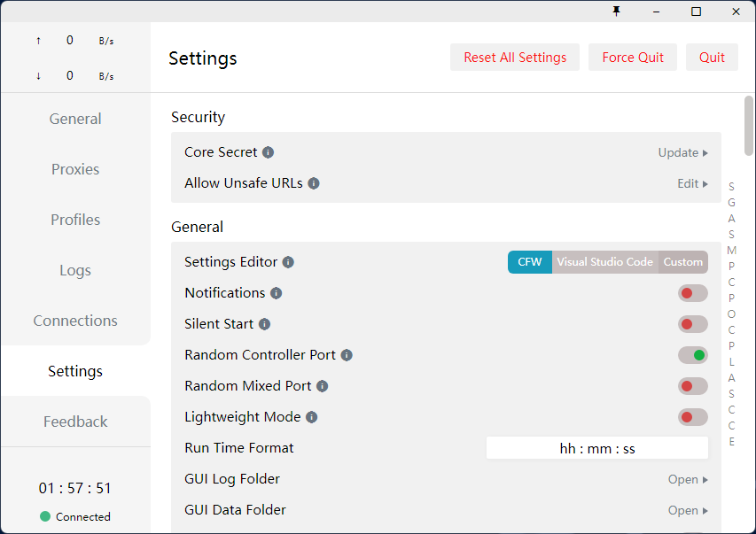Click info icon beside Allow Unsafe URLs
The height and width of the screenshot is (534, 756).
coord(314,183)
